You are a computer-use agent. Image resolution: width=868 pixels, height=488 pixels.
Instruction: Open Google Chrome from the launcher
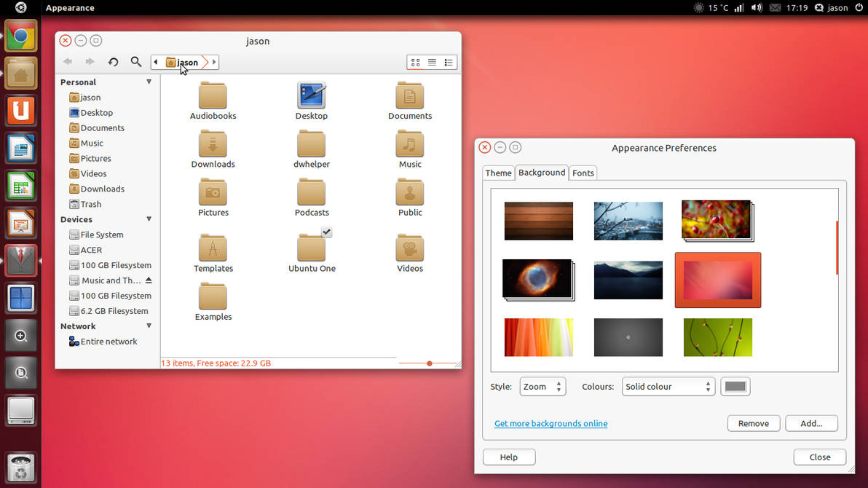[x=21, y=36]
